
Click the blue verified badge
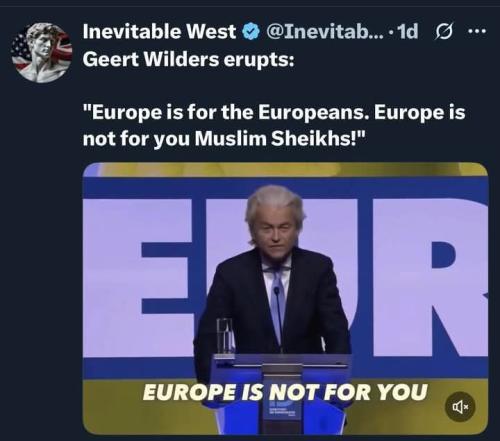[x=251, y=32]
